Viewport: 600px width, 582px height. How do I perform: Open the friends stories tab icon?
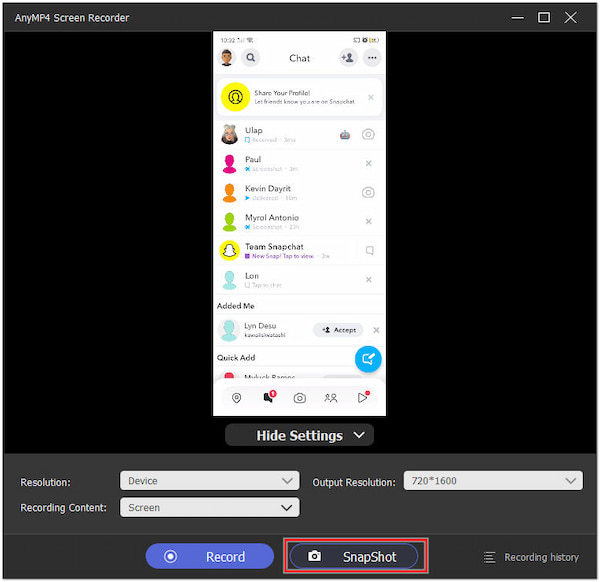point(331,398)
